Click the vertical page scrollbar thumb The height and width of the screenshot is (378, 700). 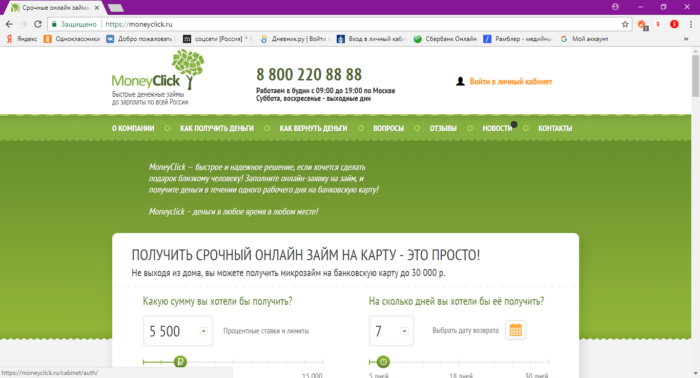pos(696,75)
